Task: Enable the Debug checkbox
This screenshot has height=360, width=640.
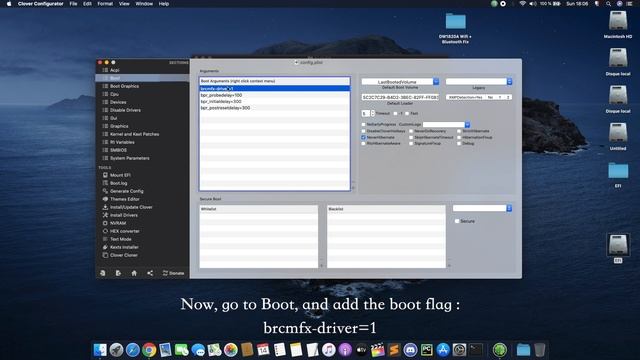Action: (x=459, y=144)
